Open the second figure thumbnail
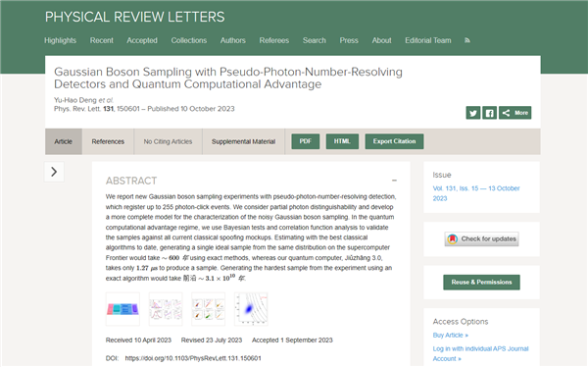 click(166, 309)
